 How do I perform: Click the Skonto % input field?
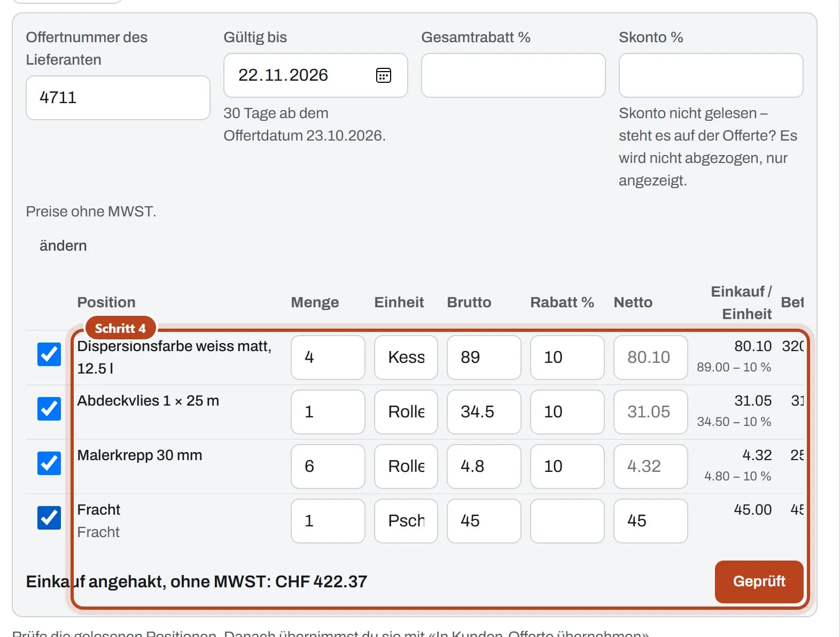click(x=711, y=75)
